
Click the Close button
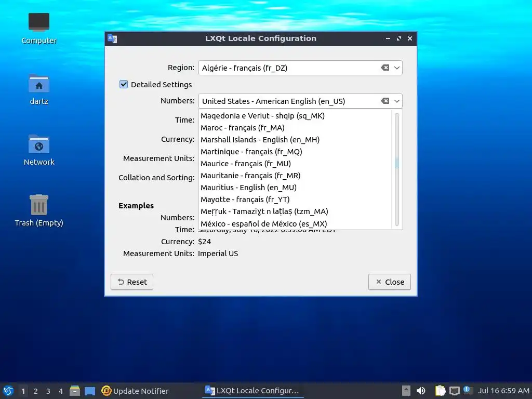pyautogui.click(x=390, y=282)
